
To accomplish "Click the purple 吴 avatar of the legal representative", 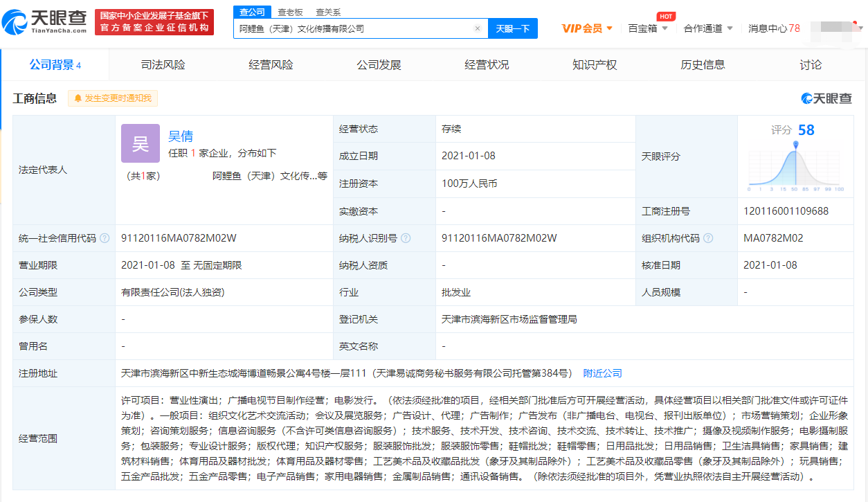I will click(x=141, y=143).
